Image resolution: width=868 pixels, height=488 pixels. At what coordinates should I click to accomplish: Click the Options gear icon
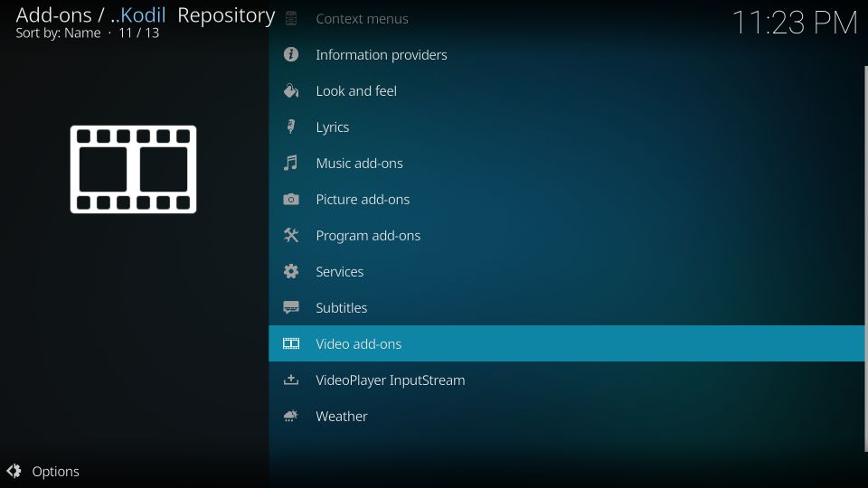coord(14,471)
